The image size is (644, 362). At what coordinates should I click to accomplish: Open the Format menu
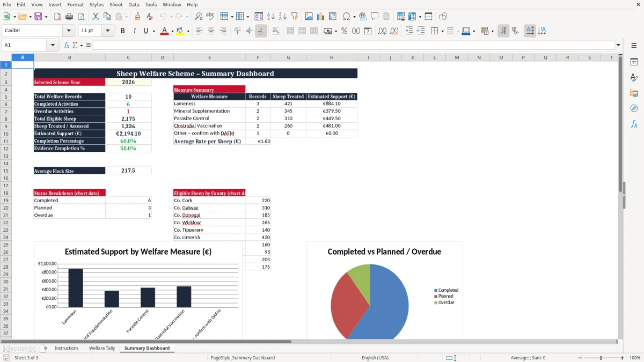pyautogui.click(x=75, y=4)
